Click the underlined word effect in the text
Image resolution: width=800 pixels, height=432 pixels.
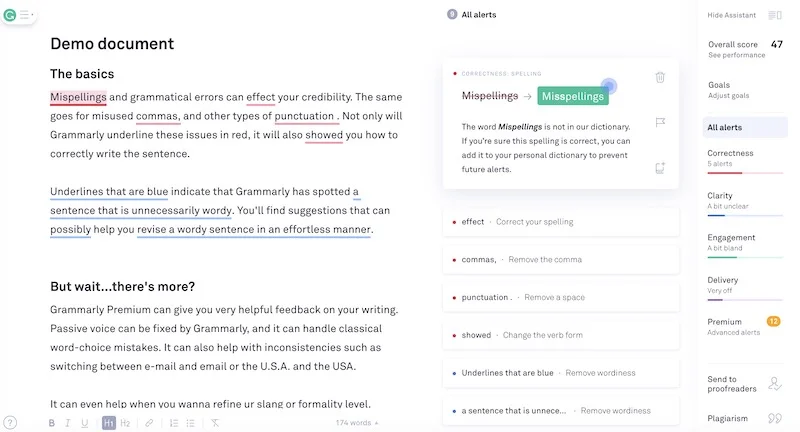pyautogui.click(x=261, y=97)
